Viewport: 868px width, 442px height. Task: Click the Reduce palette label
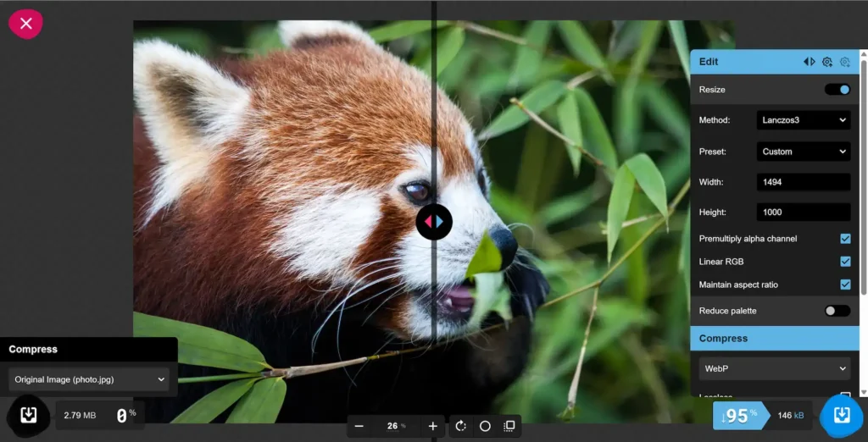click(727, 311)
